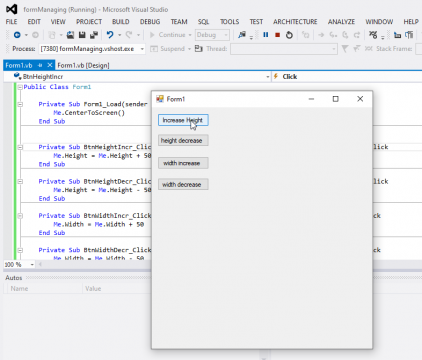Click the Undo arrow icon

(110, 35)
